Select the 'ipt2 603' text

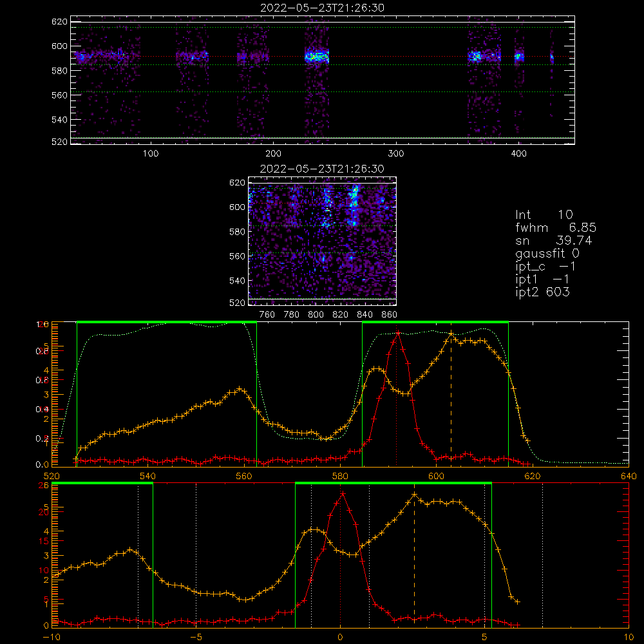tap(542, 292)
